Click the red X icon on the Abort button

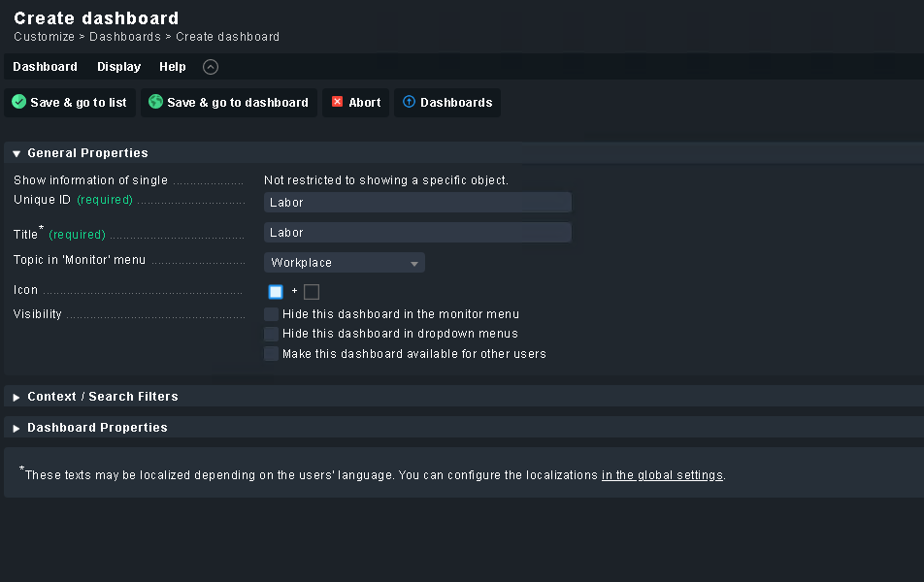[339, 102]
